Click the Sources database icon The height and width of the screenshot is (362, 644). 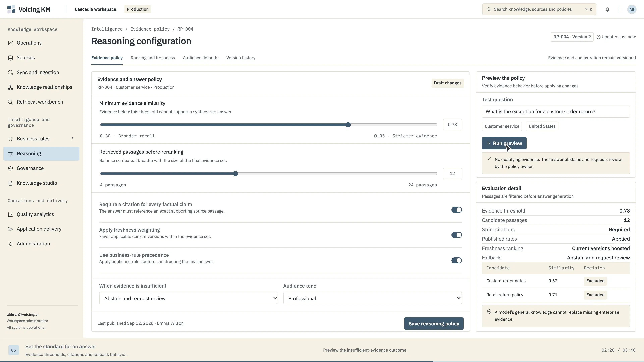point(10,58)
